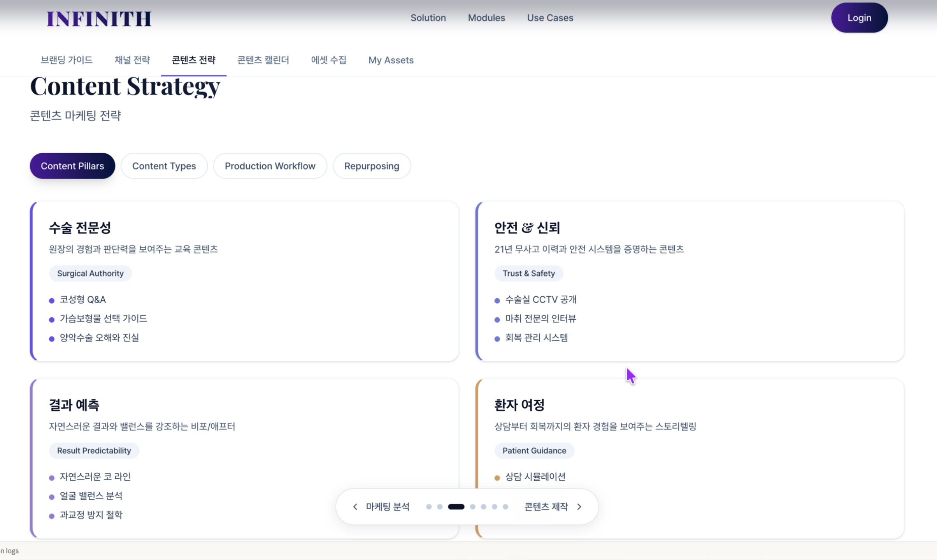The image size is (937, 560).
Task: Go to the 콘텐츠 캘린더 tab
Action: pos(263,60)
